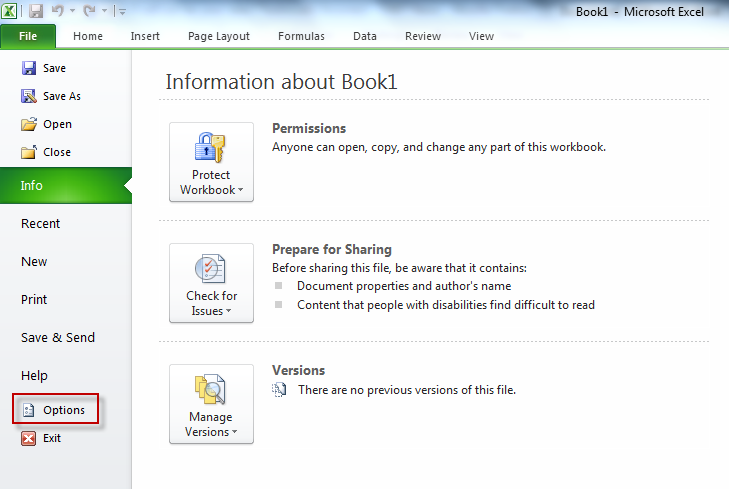Click the Save icon in Quick Access Toolbar

36,10
